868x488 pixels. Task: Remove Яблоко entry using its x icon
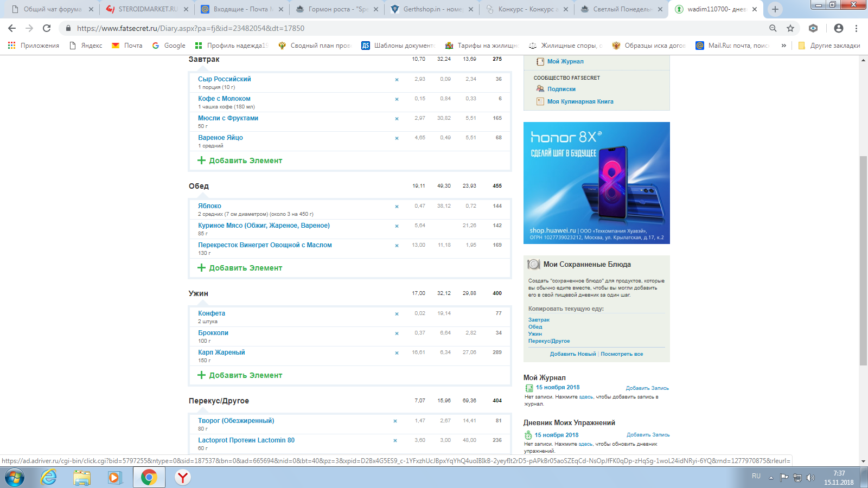[x=397, y=207]
